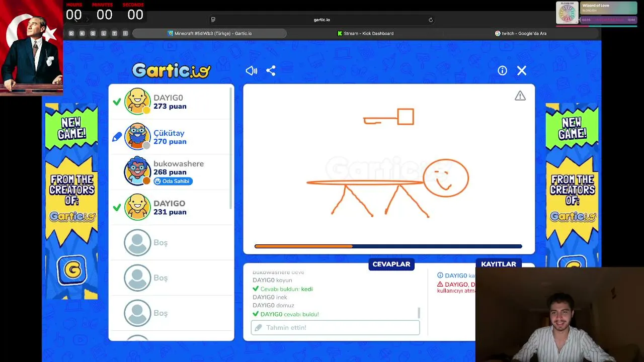Click the Oda Sahibi room owner badge
644x362 pixels.
tap(173, 181)
